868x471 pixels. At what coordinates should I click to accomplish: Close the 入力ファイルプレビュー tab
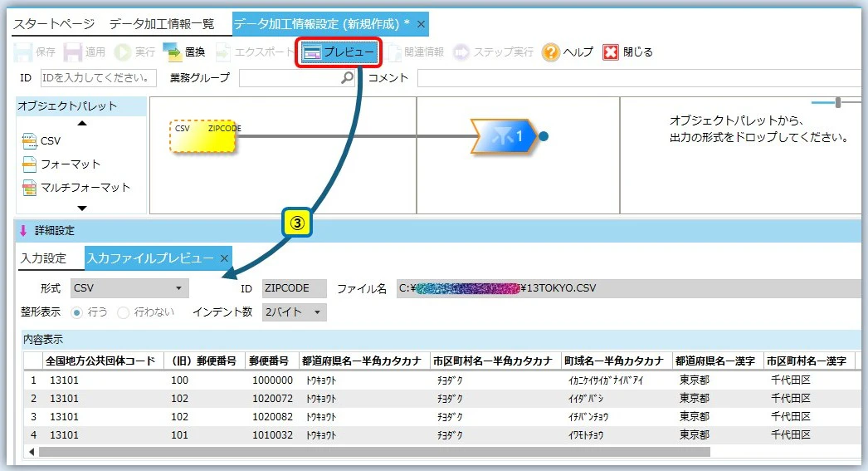(224, 258)
